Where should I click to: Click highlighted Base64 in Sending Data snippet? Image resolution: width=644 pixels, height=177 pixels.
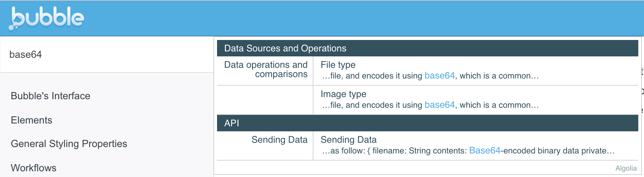484,151
